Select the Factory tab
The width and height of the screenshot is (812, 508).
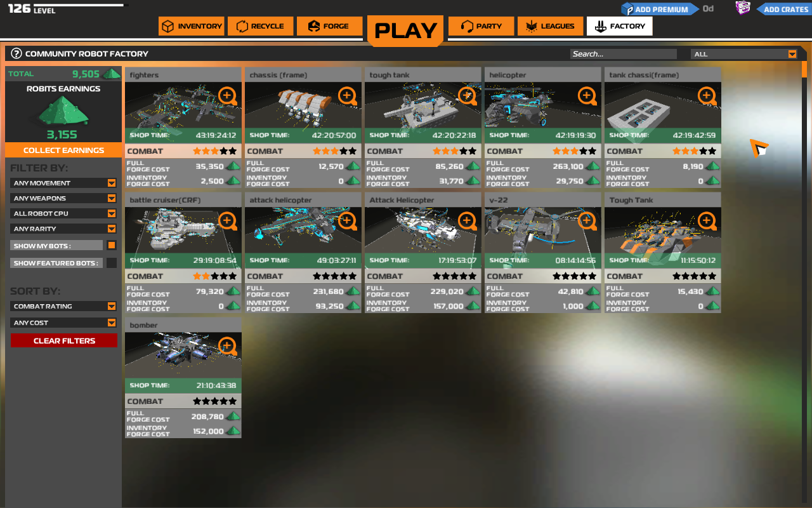pyautogui.click(x=619, y=26)
